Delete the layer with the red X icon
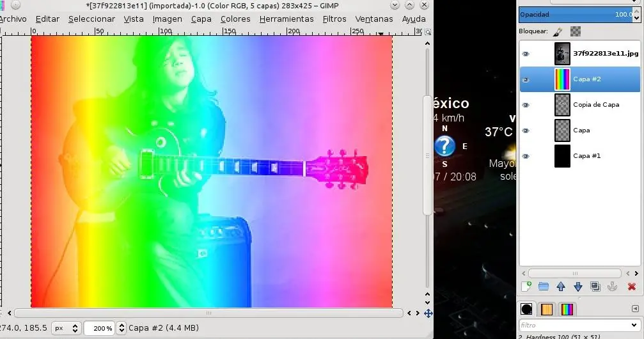Viewport: 644px width, 339px height. [x=632, y=287]
